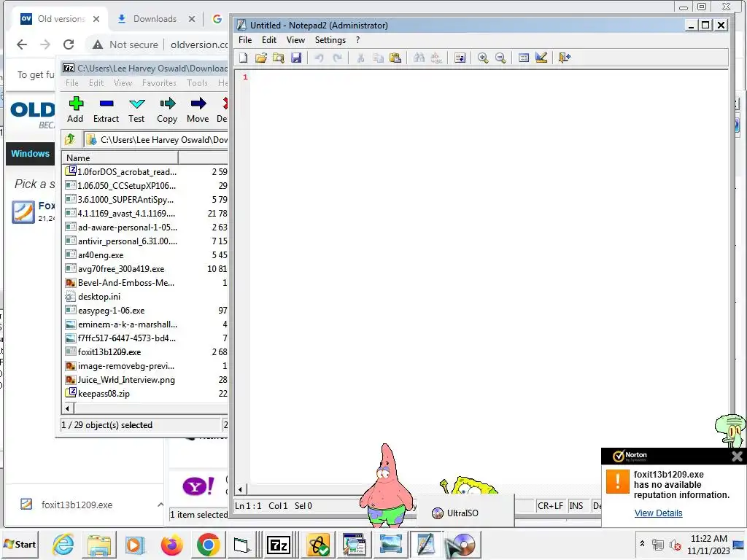Open the Edit menu in Notepad2
747x560 pixels.
coord(269,40)
